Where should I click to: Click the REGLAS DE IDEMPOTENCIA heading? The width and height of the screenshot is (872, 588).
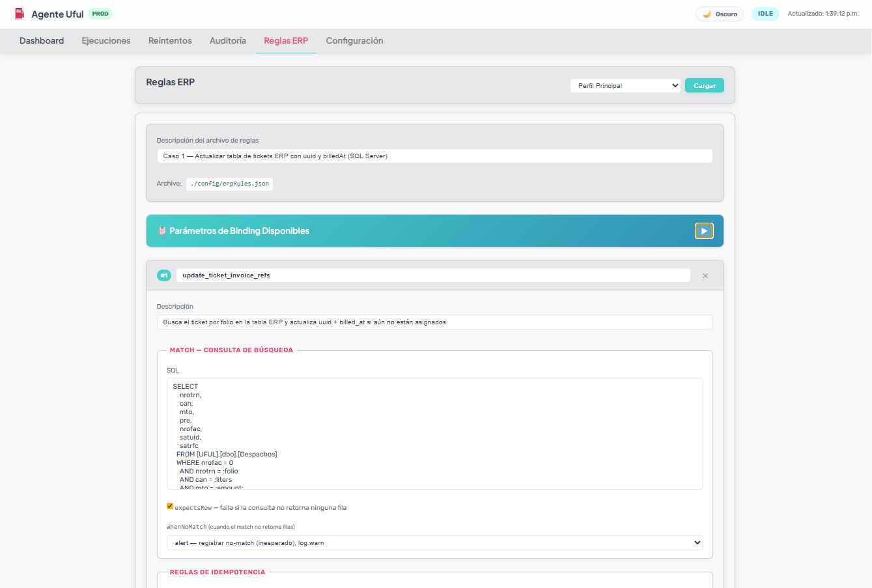(x=218, y=572)
